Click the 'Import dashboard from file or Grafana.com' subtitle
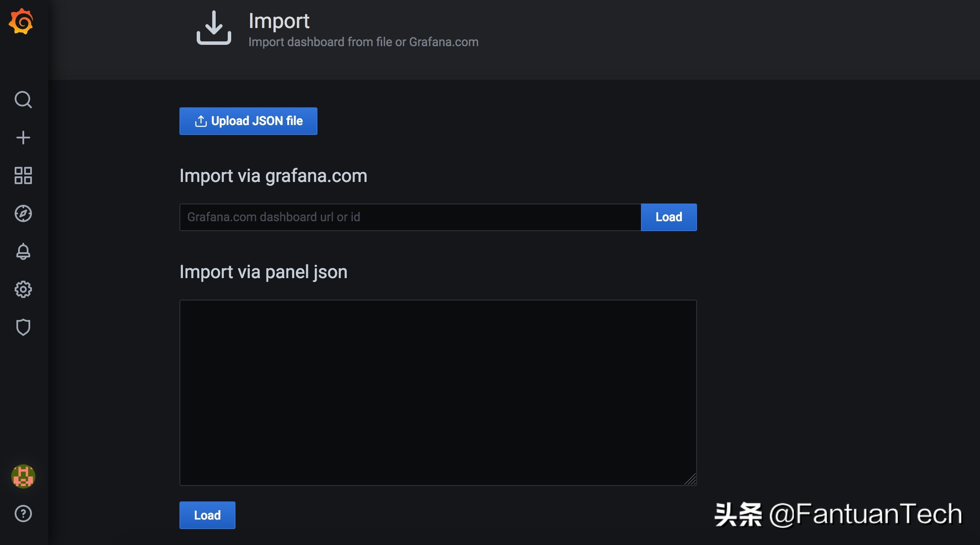Image resolution: width=980 pixels, height=545 pixels. tap(364, 42)
